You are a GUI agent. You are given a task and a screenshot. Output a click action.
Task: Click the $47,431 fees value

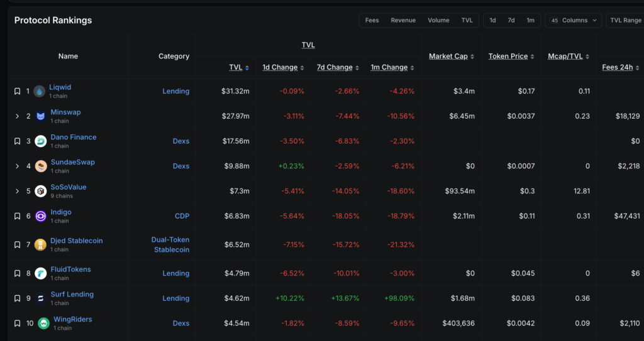pyautogui.click(x=627, y=216)
